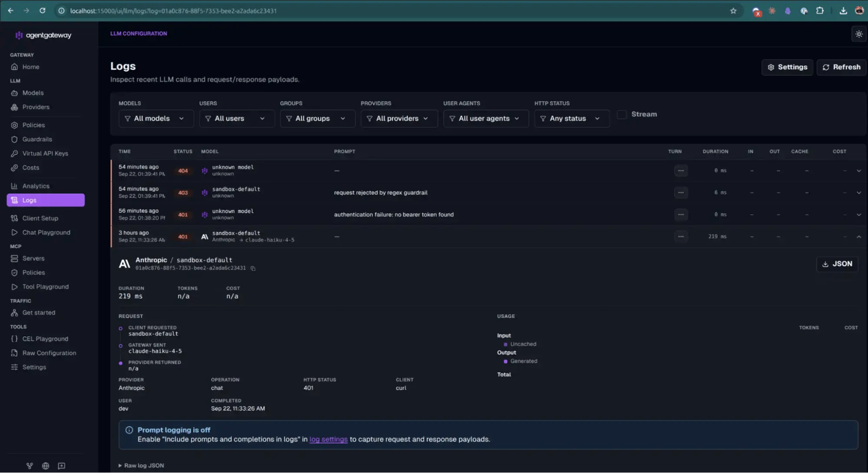Collapse the expanded sandbox-default 401 row
Image resolution: width=868 pixels, height=473 pixels.
858,237
